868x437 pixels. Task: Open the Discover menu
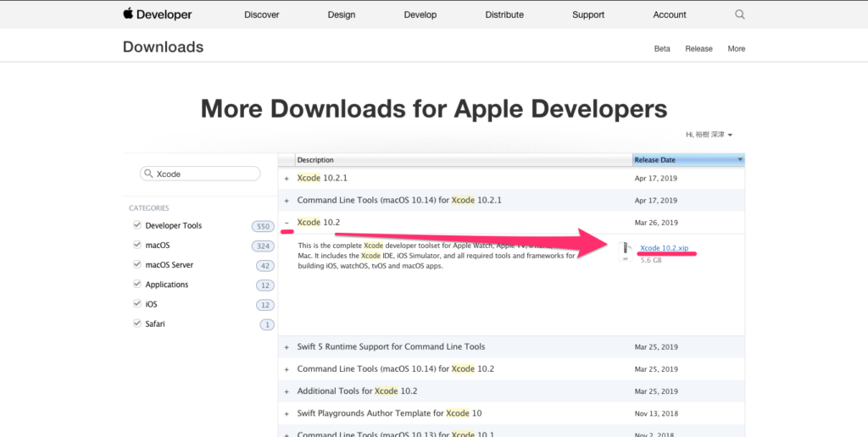coord(262,15)
